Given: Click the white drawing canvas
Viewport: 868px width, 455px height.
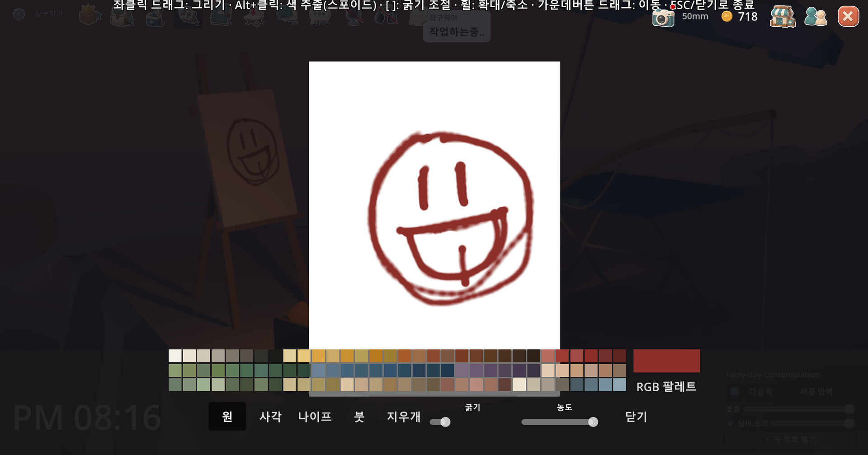Looking at the screenshot, I should (434, 205).
